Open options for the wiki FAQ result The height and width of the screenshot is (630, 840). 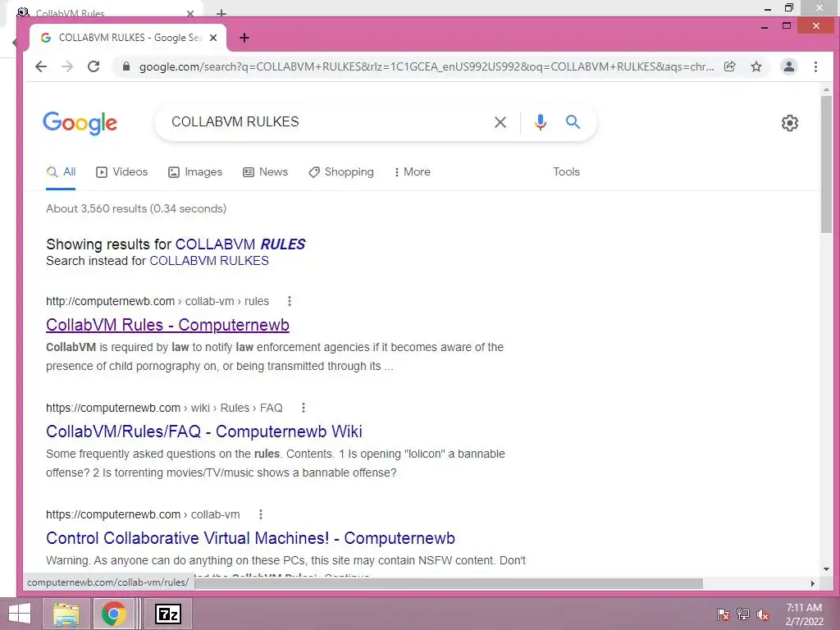tap(304, 408)
